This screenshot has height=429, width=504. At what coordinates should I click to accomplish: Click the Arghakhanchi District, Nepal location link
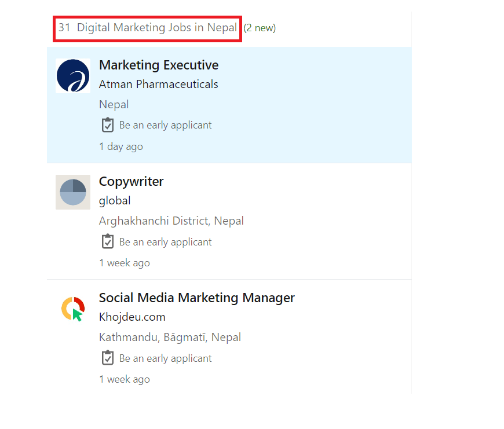[171, 221]
